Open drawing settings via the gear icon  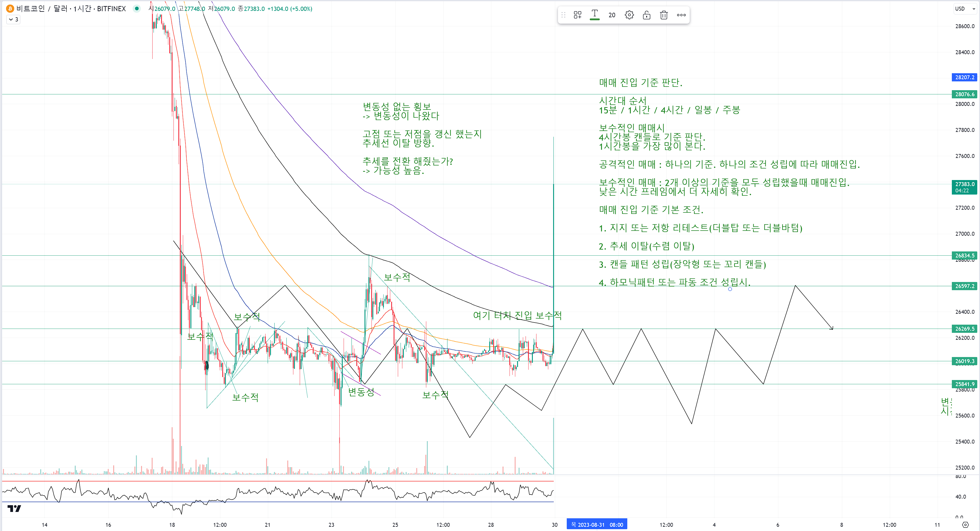629,15
